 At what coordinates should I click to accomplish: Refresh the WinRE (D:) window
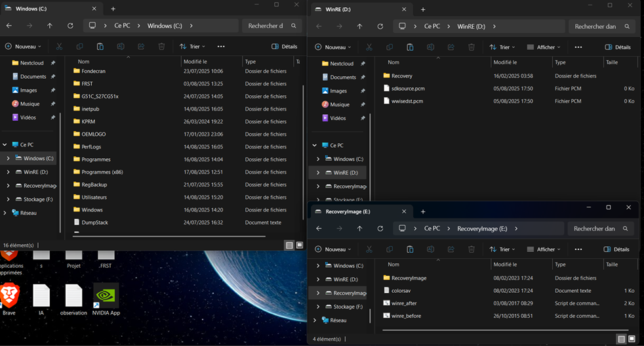click(x=380, y=26)
